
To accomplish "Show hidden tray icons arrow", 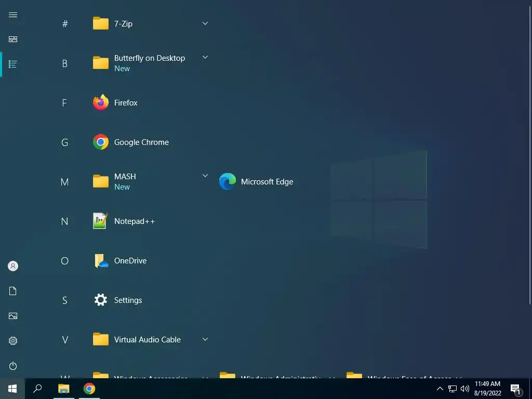I will click(440, 389).
